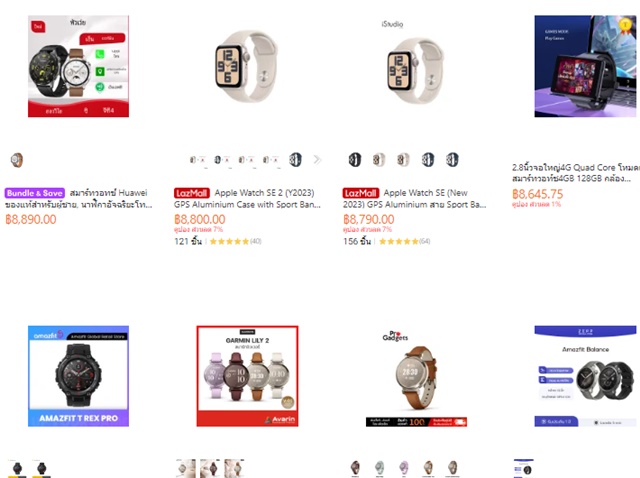Screen dimensions: 640x478
Task: Click the ฿8,645.75 price of 4G smartwatch
Action: [x=538, y=194]
